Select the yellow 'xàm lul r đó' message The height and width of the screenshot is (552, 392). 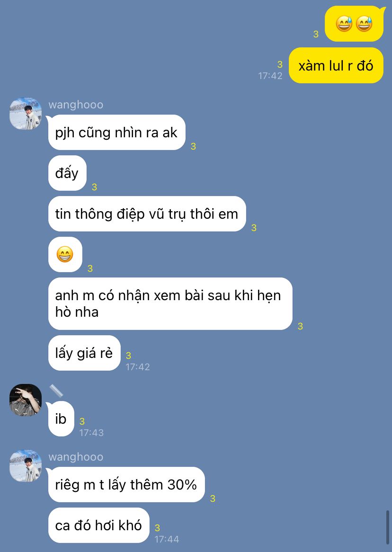(x=336, y=65)
